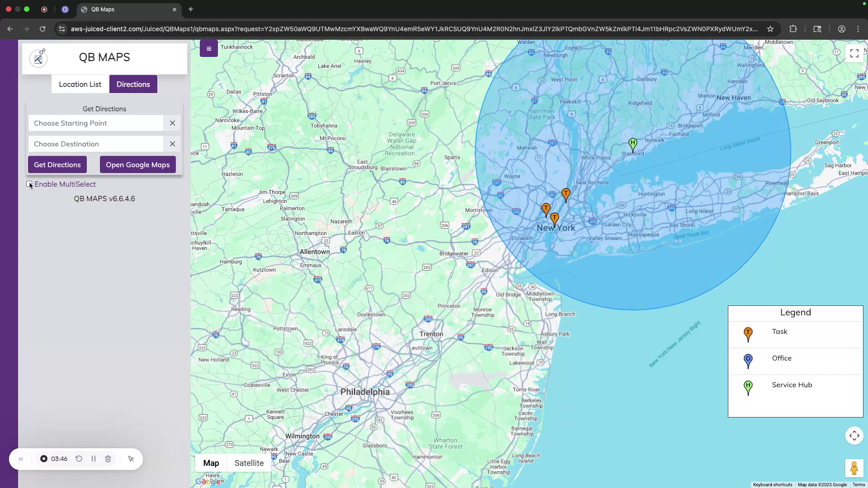The image size is (868, 488).
Task: Enable the MultiSelect checkbox
Action: point(29,184)
